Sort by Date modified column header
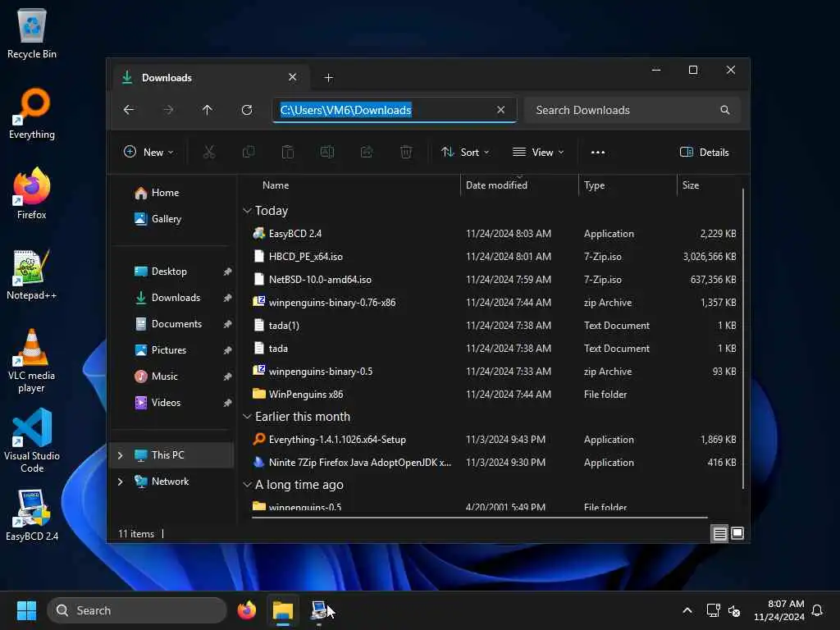This screenshot has height=630, width=840. 496,185
